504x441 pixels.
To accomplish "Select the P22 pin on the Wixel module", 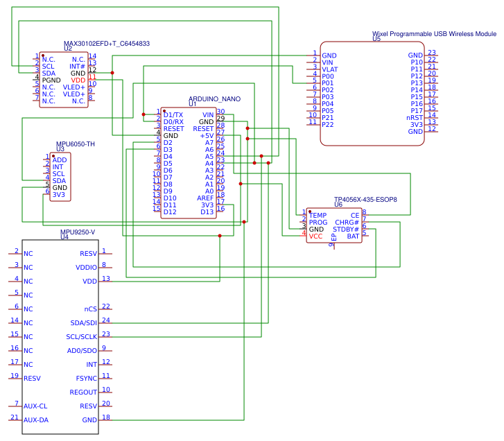I will point(328,124).
